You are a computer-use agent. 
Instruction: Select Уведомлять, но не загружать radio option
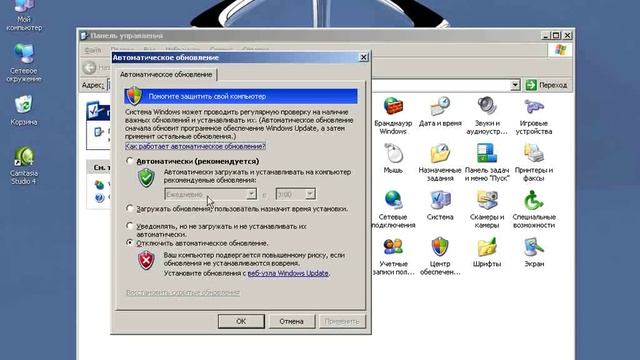[129, 226]
